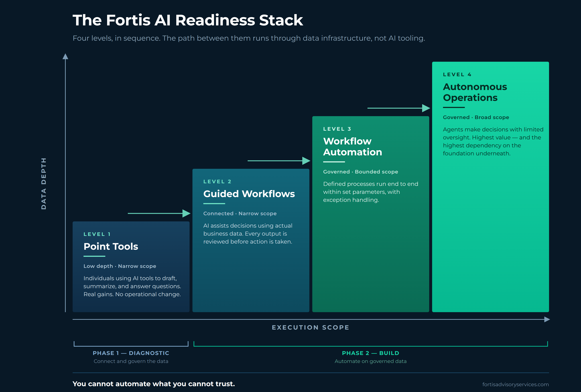This screenshot has height=392, width=581.
Task: Click 'Automate on governed data' caption
Action: 371,361
